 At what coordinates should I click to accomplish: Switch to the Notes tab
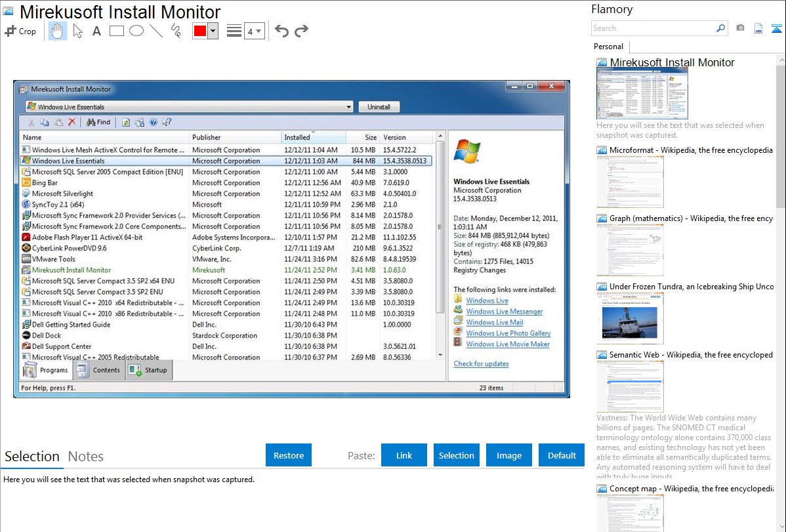pyautogui.click(x=86, y=457)
